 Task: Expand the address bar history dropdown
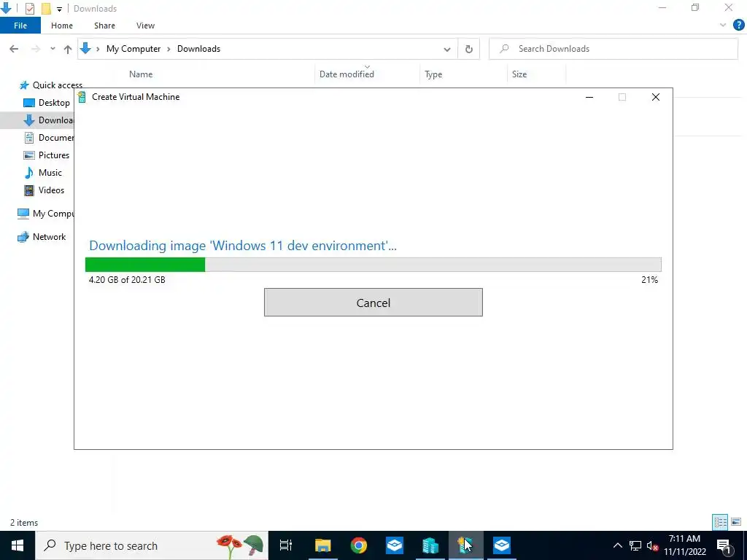click(447, 49)
